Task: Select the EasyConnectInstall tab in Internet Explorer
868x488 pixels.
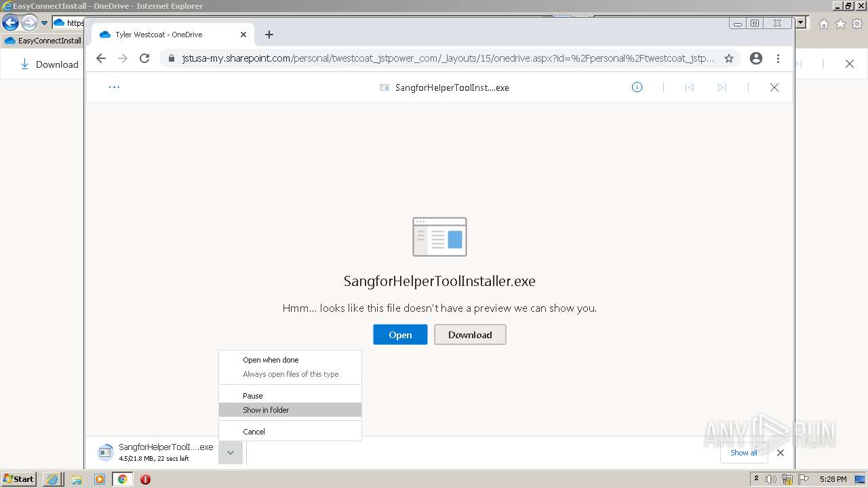Action: [43, 41]
